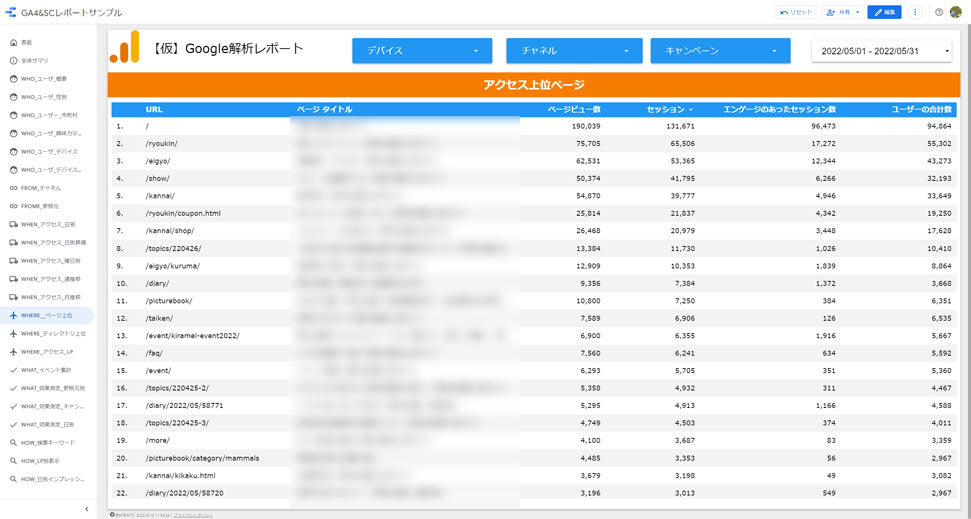Click the Looker Studio logo icon

11,12
